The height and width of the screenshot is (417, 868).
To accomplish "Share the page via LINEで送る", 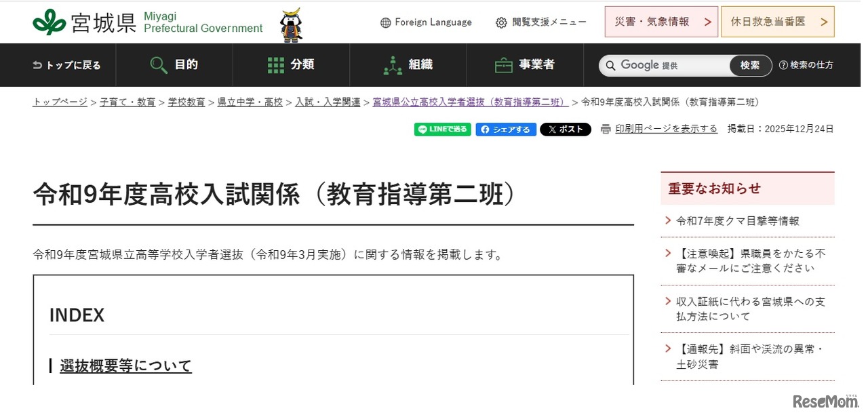I will click(x=442, y=129).
